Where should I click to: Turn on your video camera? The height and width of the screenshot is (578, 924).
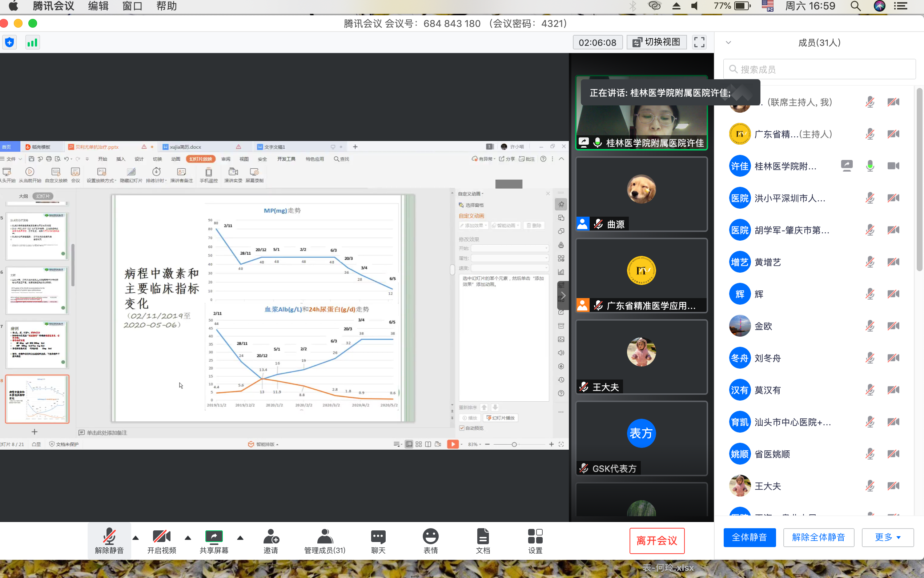click(161, 537)
